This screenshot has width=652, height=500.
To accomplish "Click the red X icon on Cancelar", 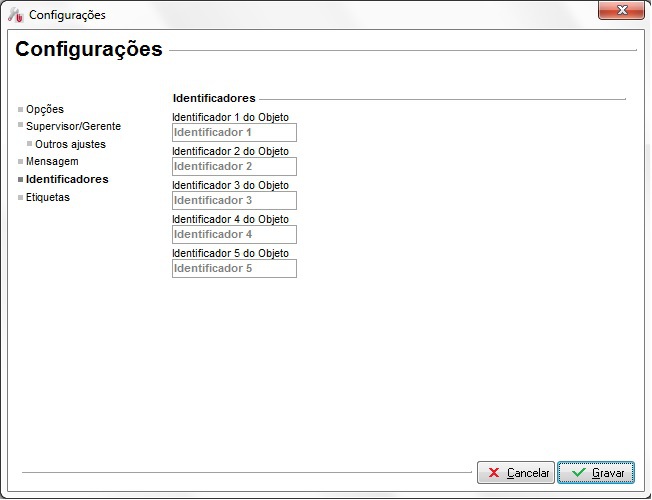I will [494, 472].
